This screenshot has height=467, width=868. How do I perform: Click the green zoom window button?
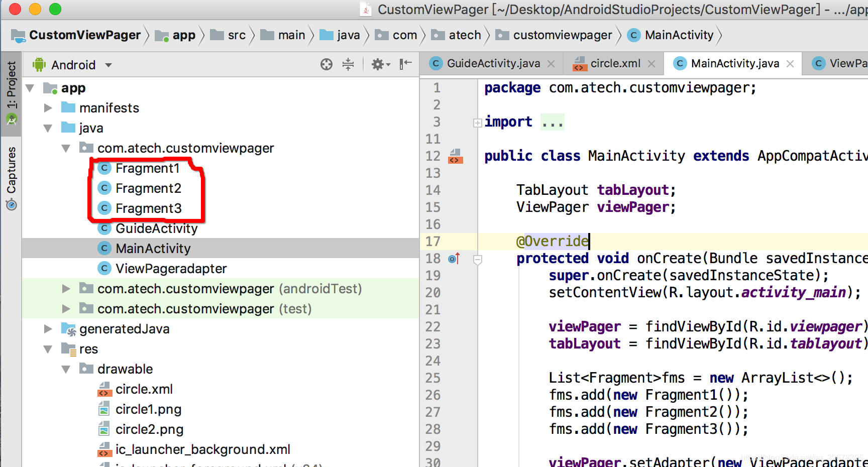[55, 9]
